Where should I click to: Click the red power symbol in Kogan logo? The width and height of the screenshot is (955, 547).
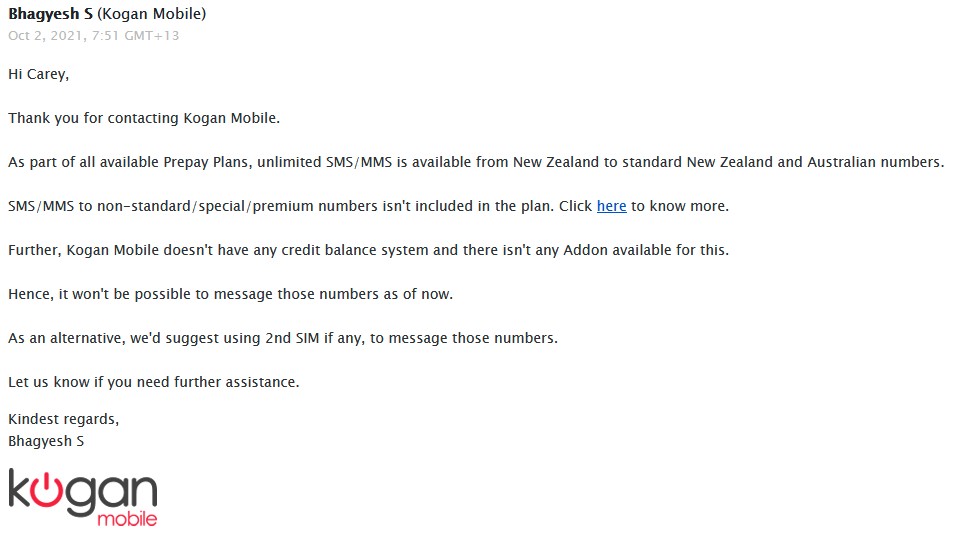(x=47, y=489)
